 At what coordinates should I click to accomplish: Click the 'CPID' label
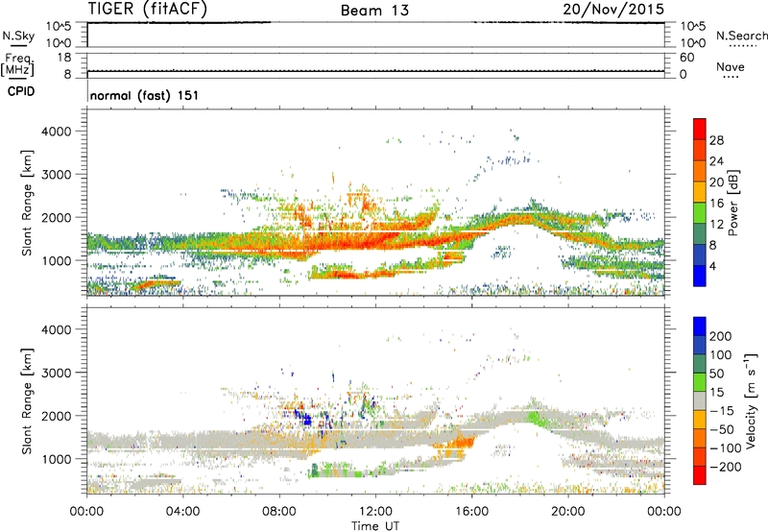click(21, 91)
